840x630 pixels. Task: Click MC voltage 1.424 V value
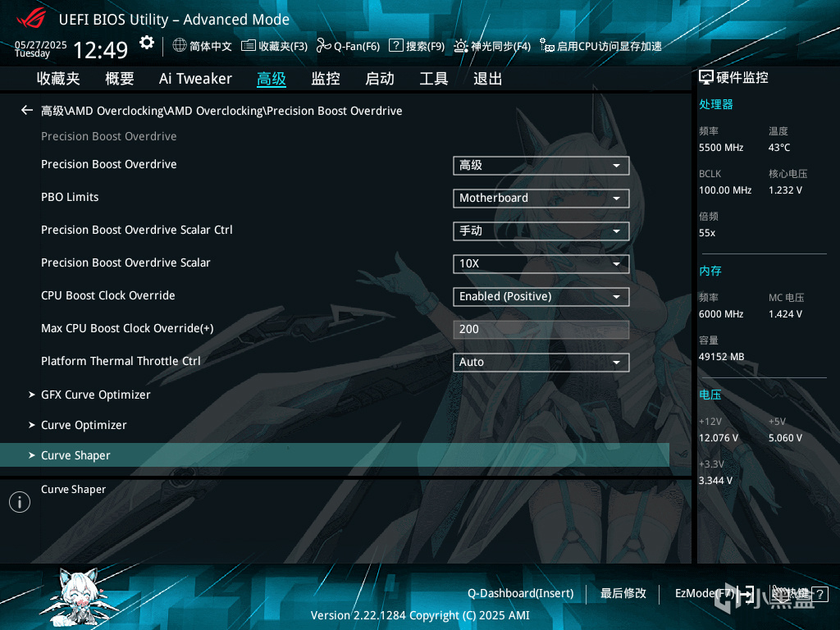click(x=785, y=314)
